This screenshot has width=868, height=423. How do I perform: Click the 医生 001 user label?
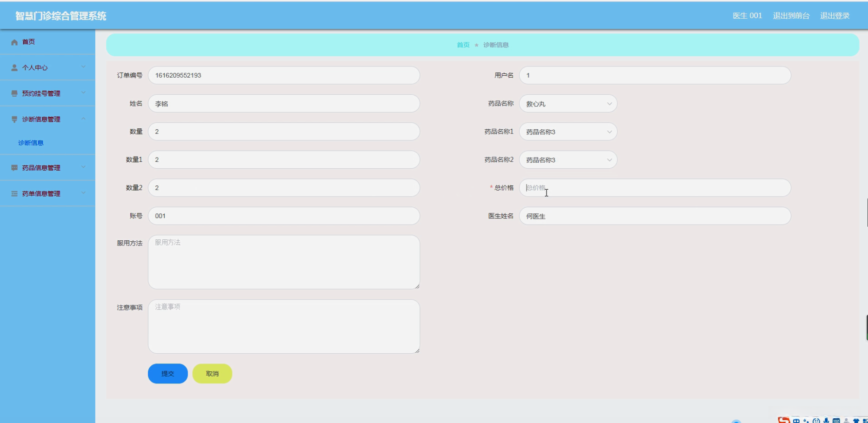click(x=748, y=16)
